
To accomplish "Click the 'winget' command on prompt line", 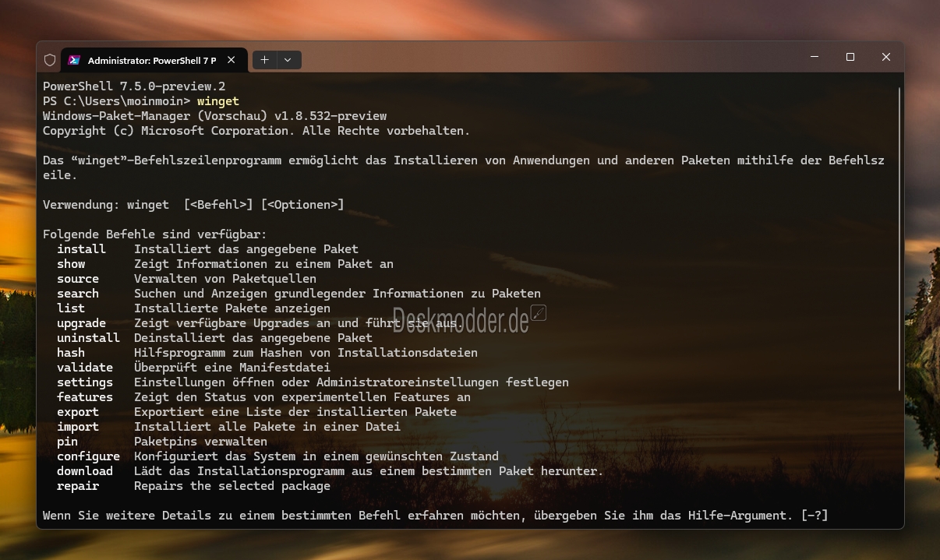I will [218, 101].
